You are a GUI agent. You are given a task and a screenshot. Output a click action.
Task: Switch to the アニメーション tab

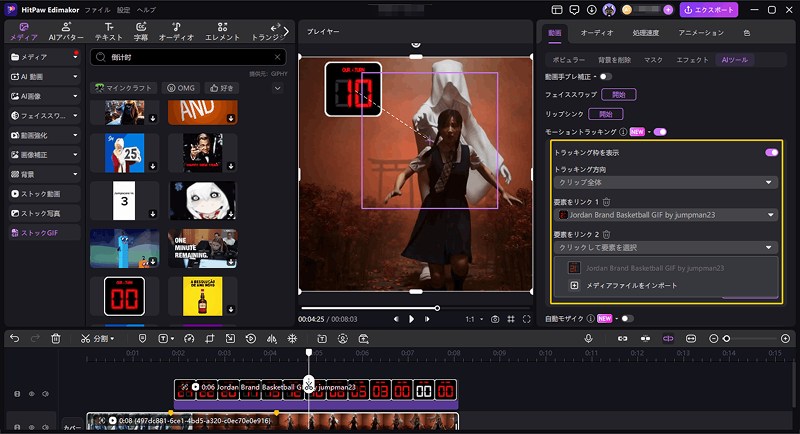click(x=700, y=33)
